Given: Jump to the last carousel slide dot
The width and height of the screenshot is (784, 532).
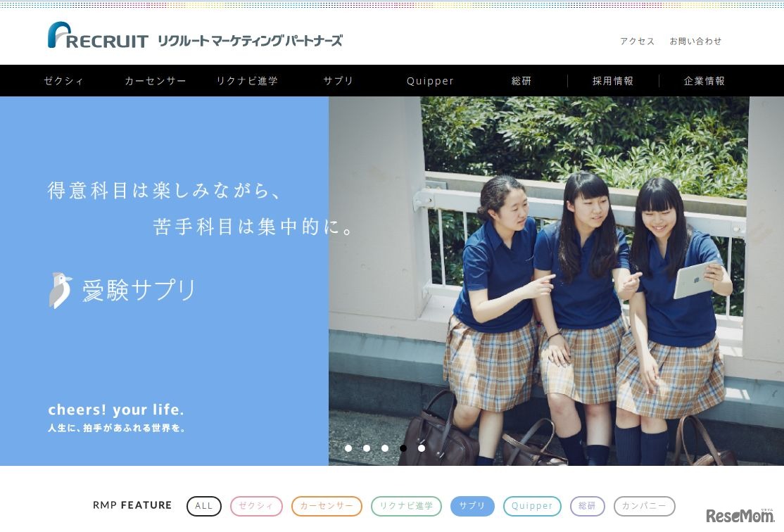Looking at the screenshot, I should 422,448.
